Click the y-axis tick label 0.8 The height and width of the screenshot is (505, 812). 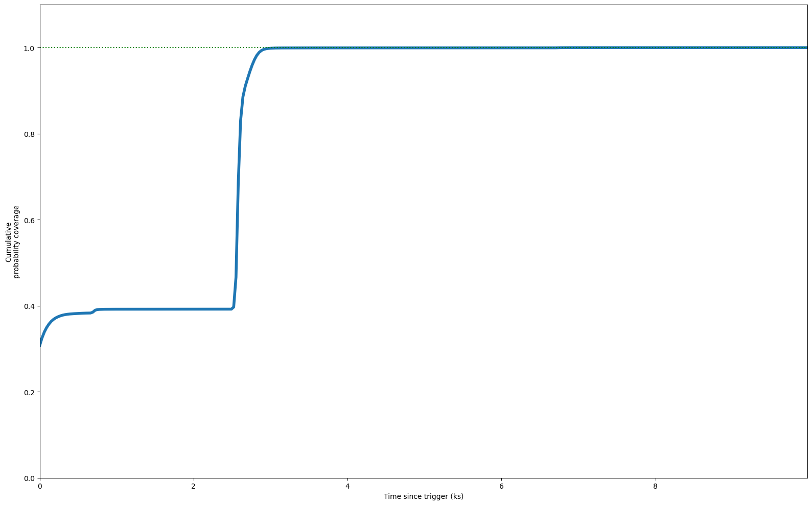point(29,134)
